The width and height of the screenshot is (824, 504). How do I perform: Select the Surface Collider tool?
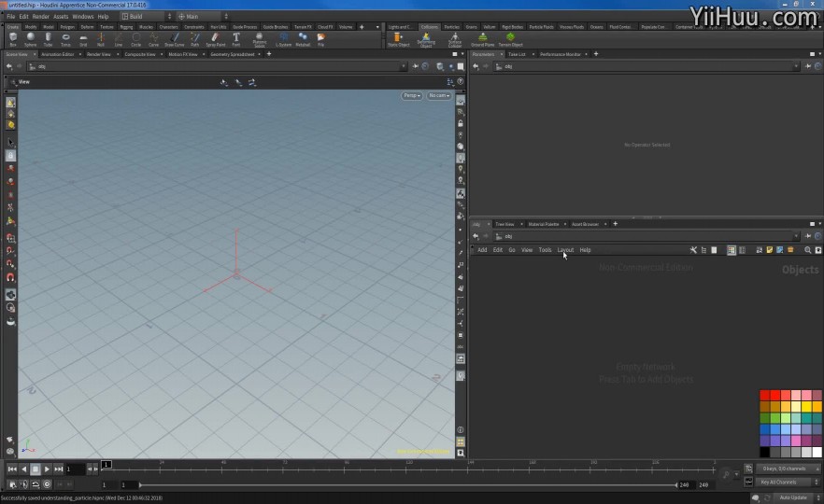point(455,40)
